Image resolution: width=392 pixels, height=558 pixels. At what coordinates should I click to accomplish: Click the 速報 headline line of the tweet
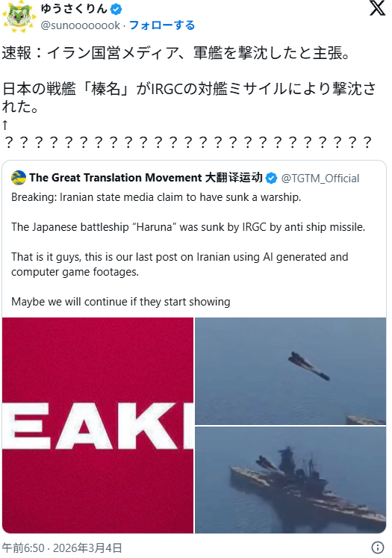(x=177, y=53)
